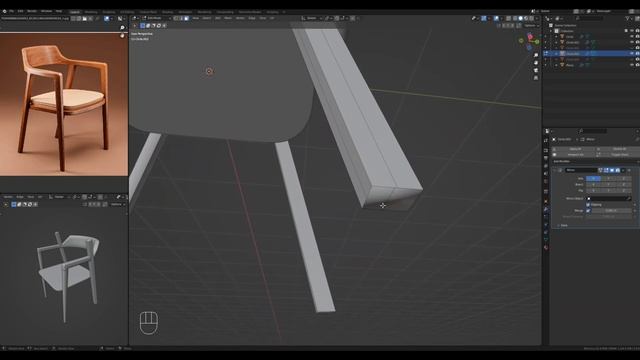
Task: Open Object properties tab (orange square)
Action: tap(546, 201)
